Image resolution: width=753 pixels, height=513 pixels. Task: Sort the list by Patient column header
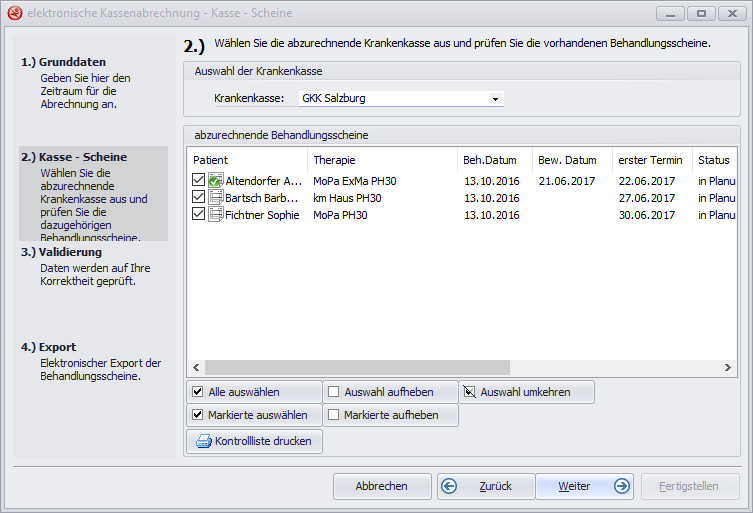coord(247,160)
